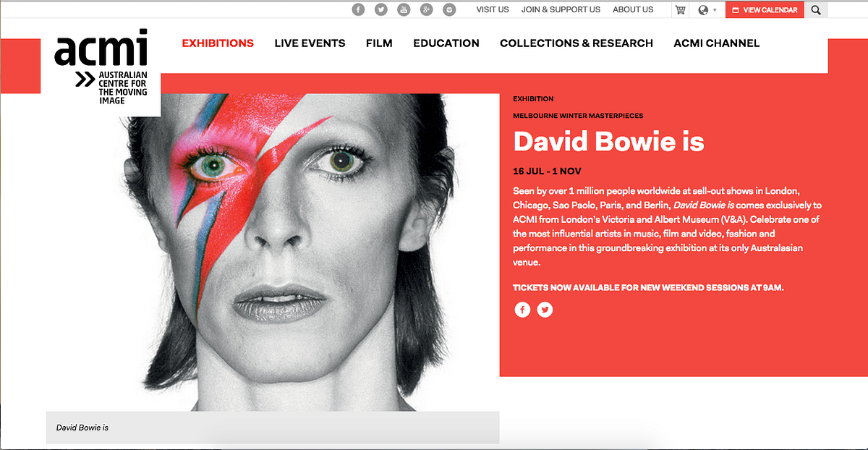Share the exhibition via white Twitter icon
The height and width of the screenshot is (450, 868).
point(545,310)
